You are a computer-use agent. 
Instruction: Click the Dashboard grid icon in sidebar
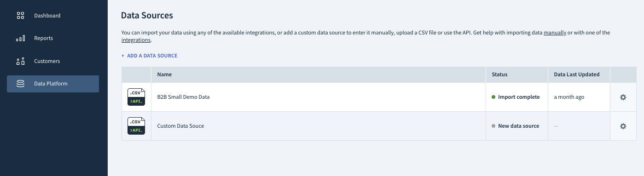(x=20, y=16)
